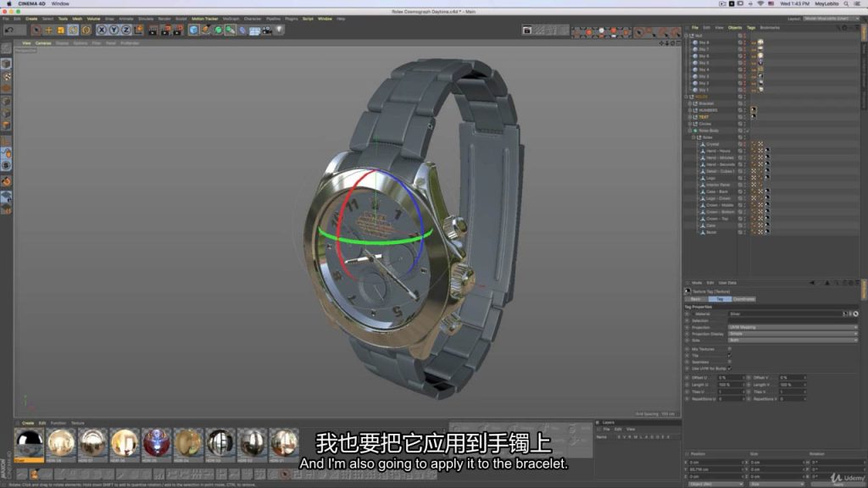
Task: Click the Undo arrow icon in toolbar
Action: 9,30
